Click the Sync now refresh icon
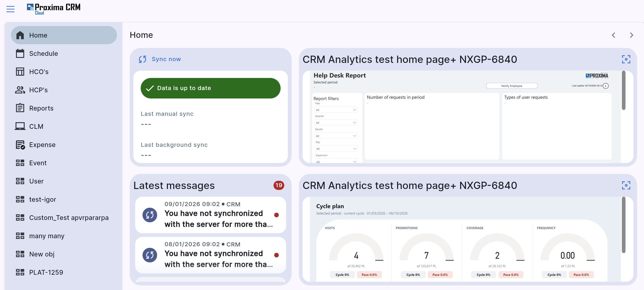Viewport: 644px width, 290px height. pos(143,59)
